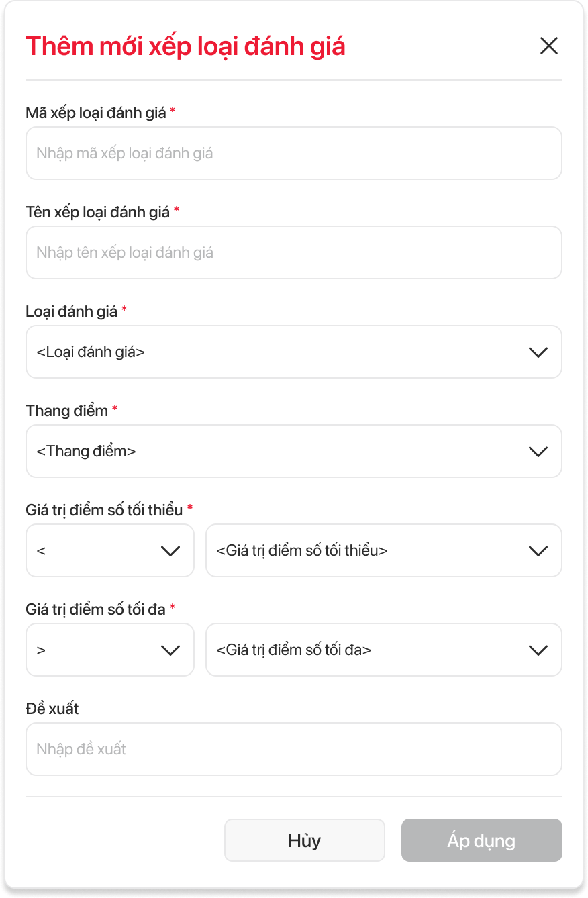Click the chevron beside the ">" operator
Screen dimensions: 588x898
click(170, 650)
